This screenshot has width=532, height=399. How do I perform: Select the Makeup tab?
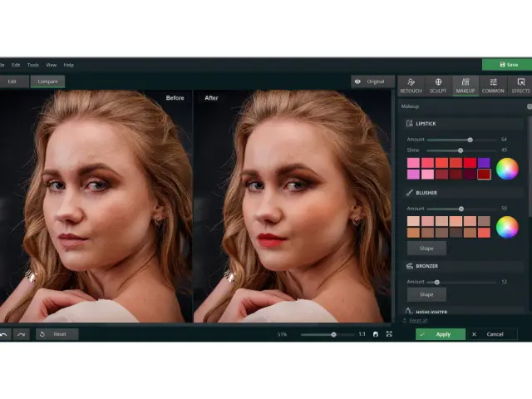[x=465, y=86]
